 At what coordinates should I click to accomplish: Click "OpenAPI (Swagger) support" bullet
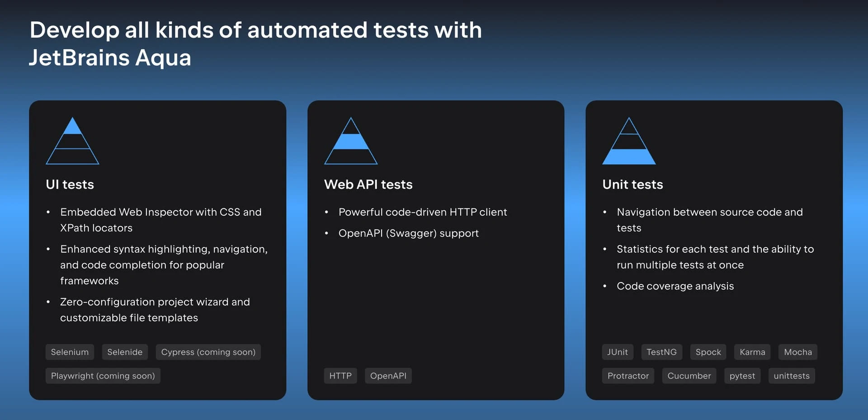(409, 233)
